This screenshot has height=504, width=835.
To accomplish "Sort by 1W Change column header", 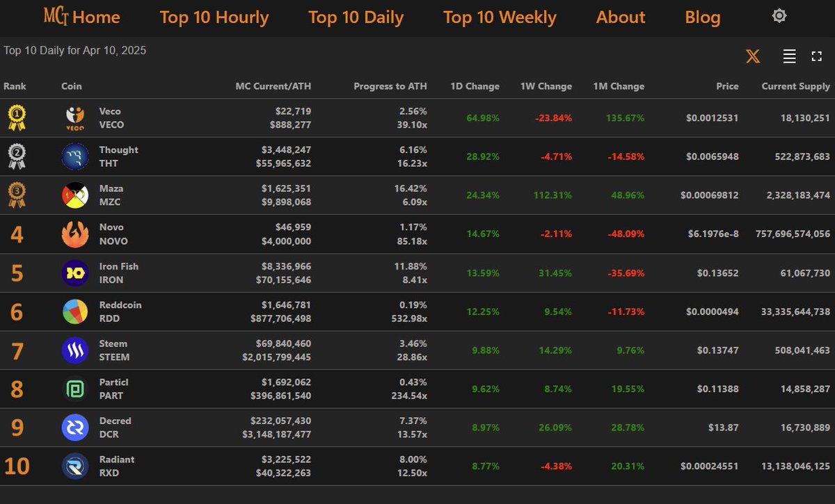I will (546, 86).
